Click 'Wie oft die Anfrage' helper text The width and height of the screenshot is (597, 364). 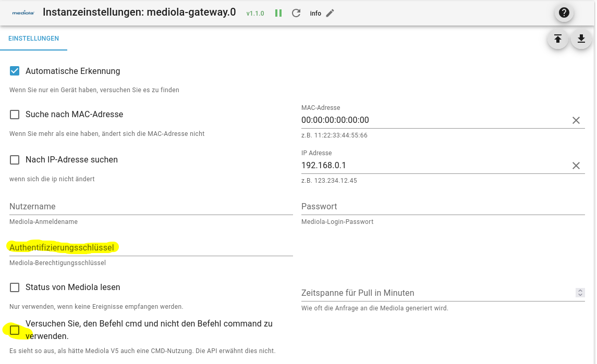375,308
